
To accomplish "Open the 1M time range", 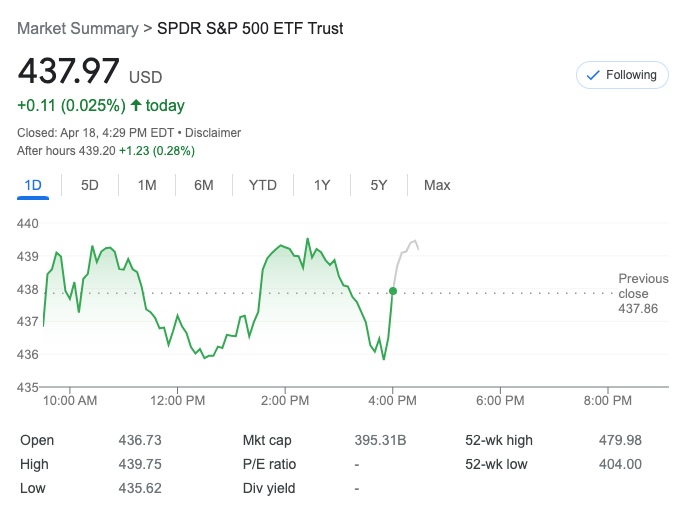I will (x=147, y=185).
